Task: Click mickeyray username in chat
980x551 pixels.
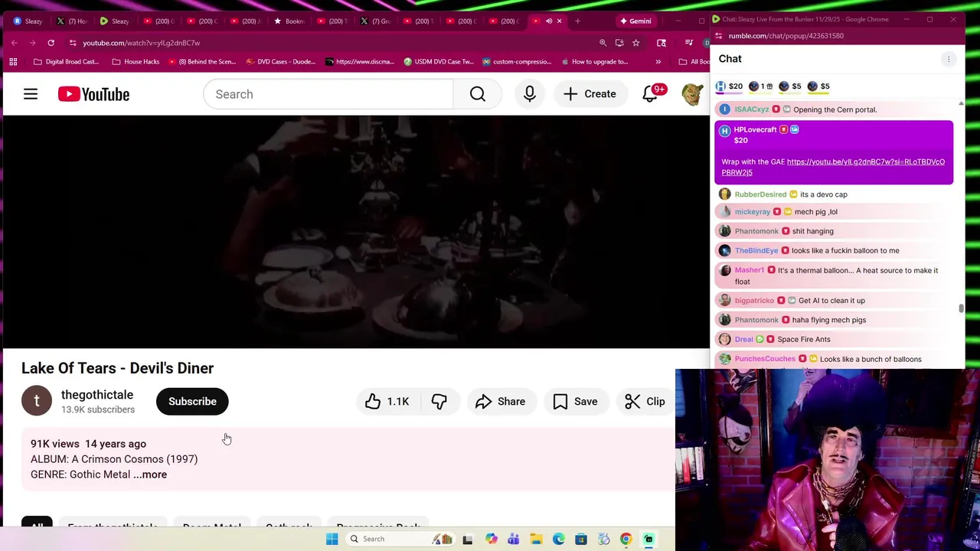Action: [x=752, y=212]
